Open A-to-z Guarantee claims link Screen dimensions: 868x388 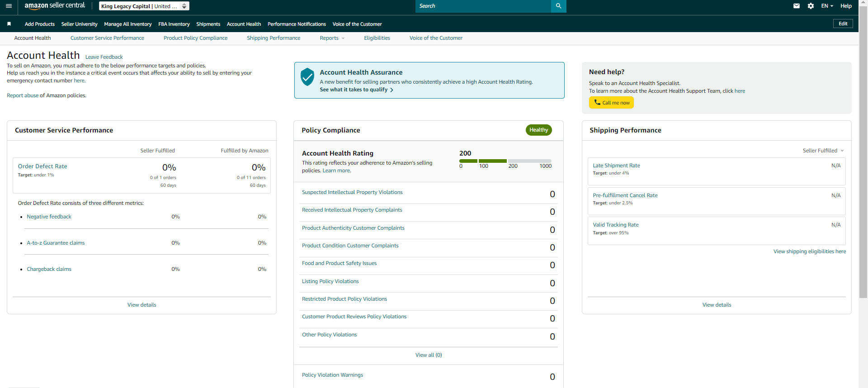click(x=56, y=243)
